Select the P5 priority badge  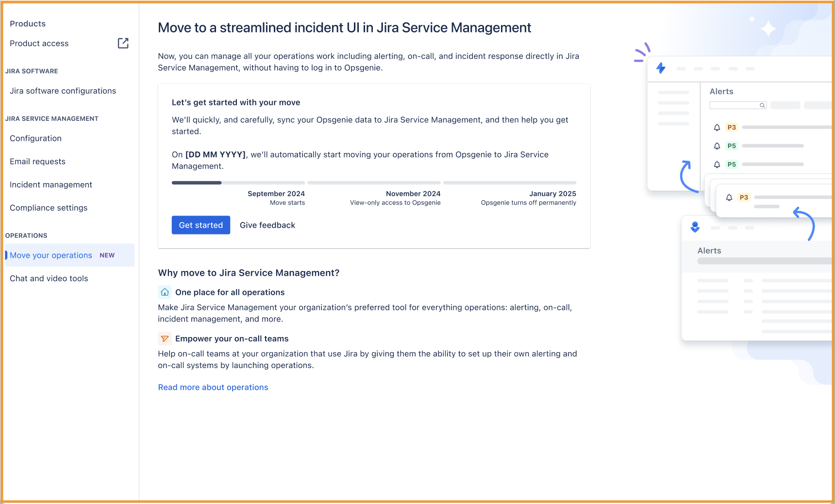pos(731,146)
